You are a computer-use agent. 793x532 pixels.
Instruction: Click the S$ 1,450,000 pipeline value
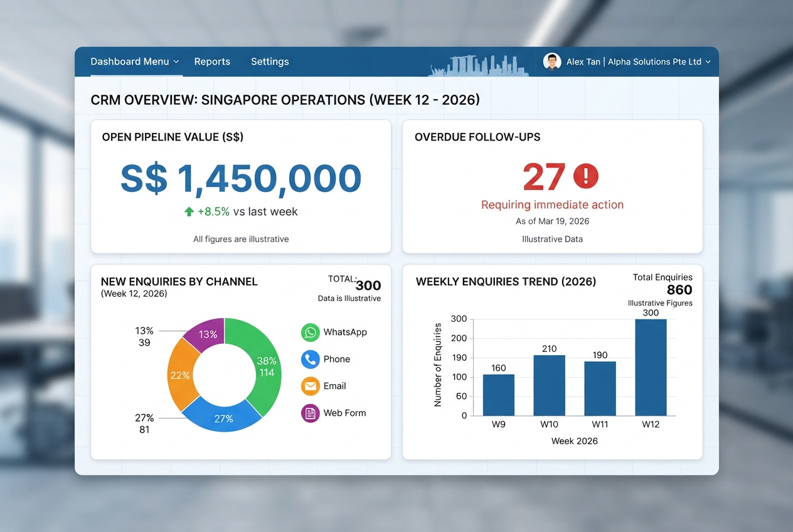(241, 178)
